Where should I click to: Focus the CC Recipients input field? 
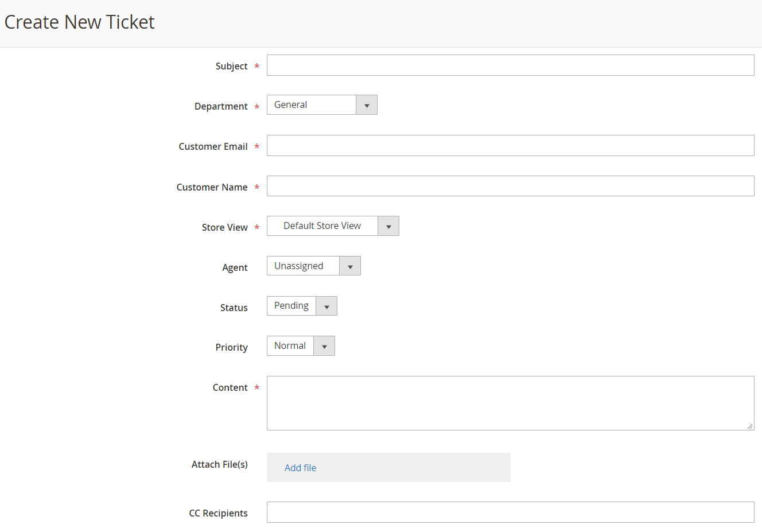pos(510,512)
